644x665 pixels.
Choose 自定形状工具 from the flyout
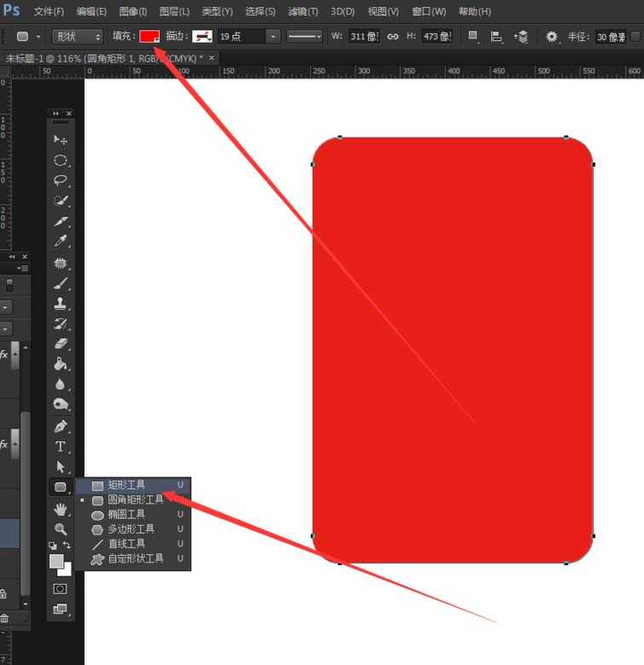[135, 558]
